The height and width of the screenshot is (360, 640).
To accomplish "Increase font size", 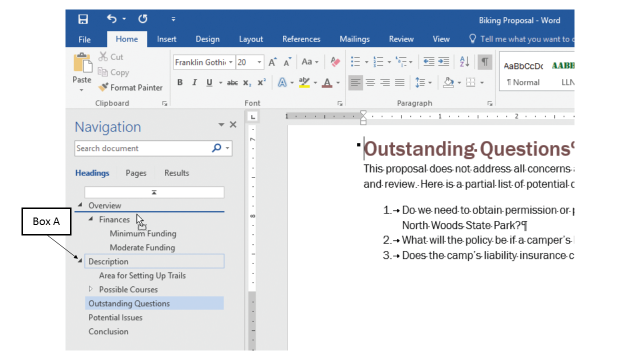I will click(x=273, y=62).
